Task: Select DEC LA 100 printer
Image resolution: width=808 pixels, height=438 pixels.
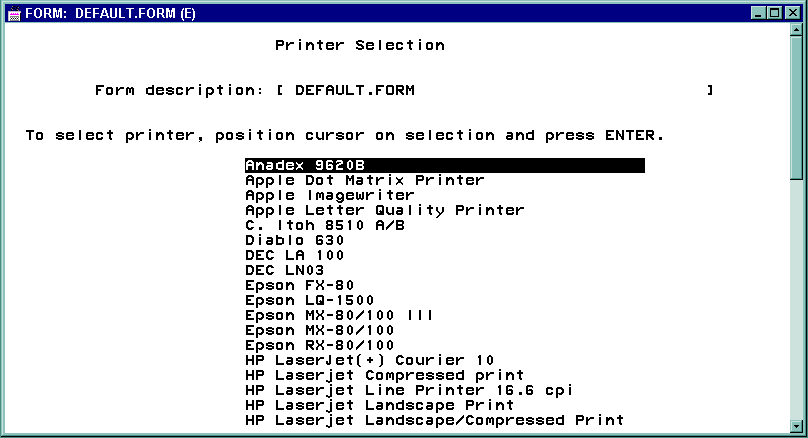Action: click(x=294, y=255)
